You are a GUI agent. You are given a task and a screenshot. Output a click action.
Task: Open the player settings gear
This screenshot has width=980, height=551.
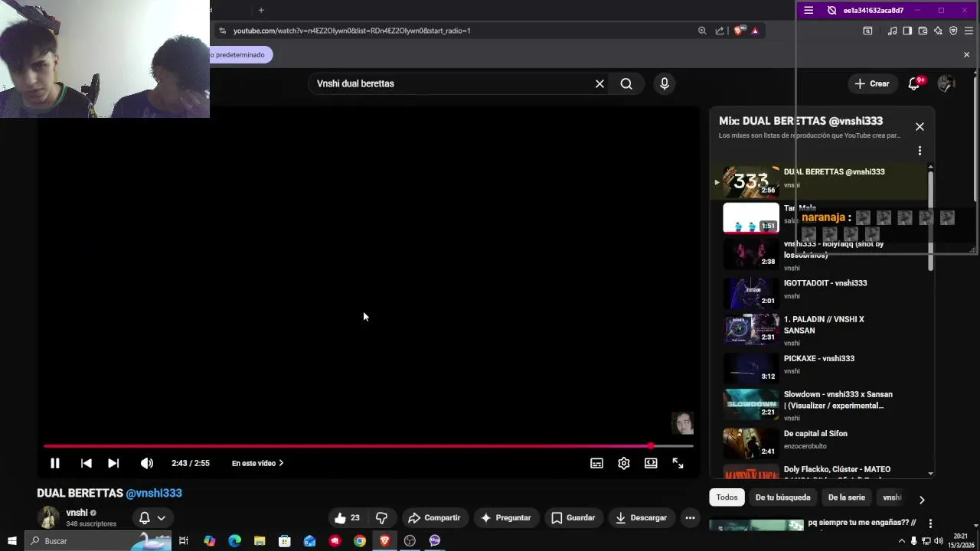coord(624,463)
